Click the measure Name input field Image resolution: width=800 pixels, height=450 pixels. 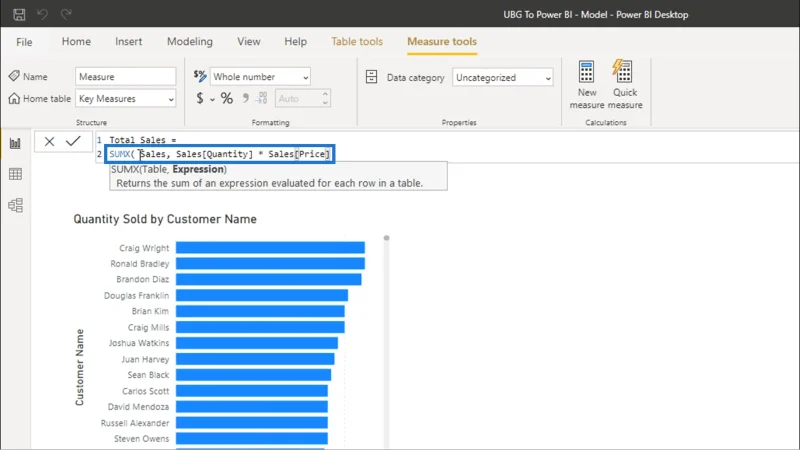tap(126, 77)
